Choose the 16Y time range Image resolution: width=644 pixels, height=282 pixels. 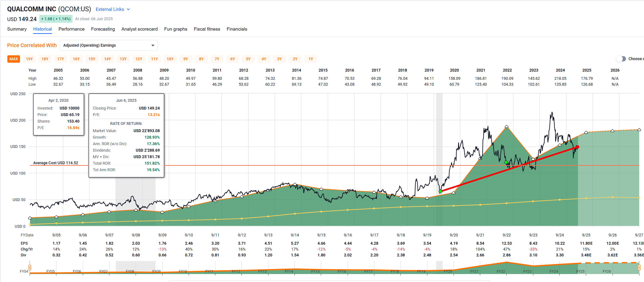click(x=76, y=59)
